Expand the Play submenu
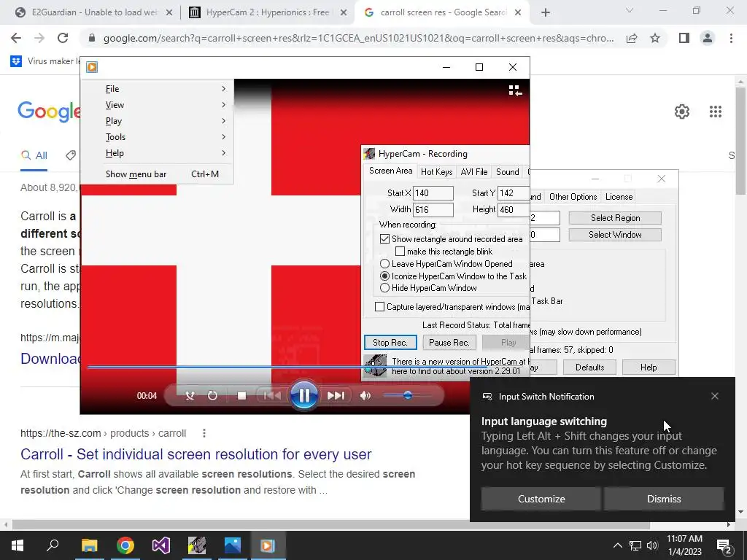747x560 pixels. tap(158, 121)
